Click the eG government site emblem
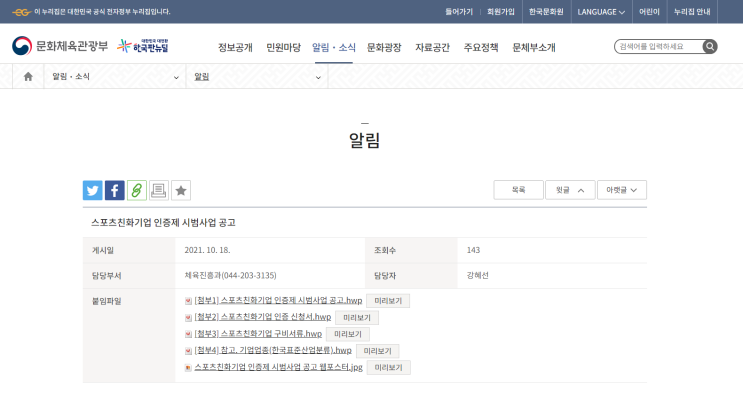This screenshot has height=393, width=743. coord(21,12)
